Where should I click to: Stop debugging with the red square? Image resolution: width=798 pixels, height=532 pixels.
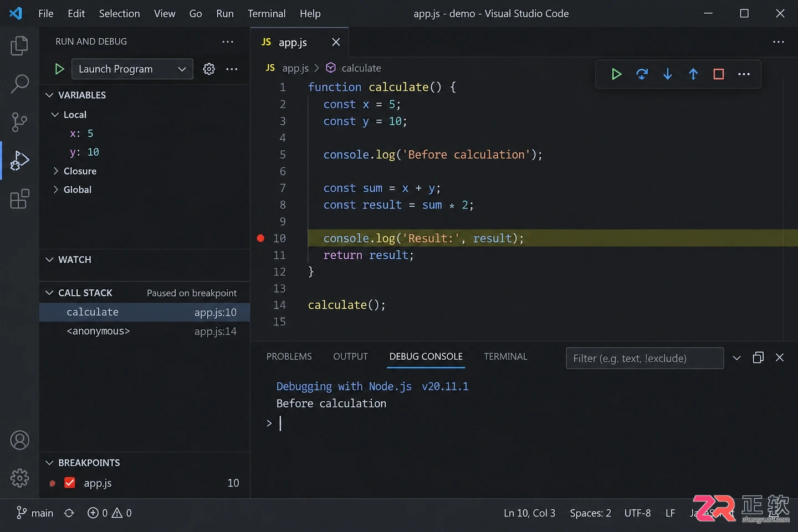tap(719, 74)
